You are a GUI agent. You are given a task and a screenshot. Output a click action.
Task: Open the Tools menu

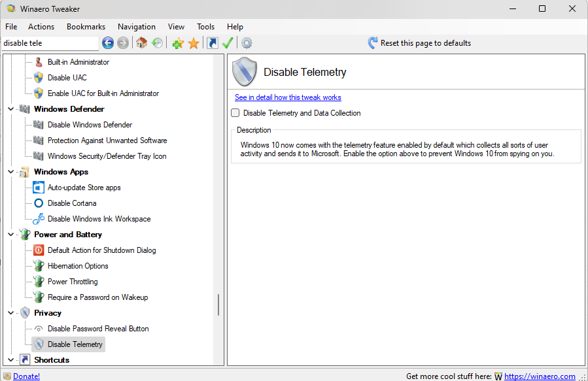tap(205, 27)
